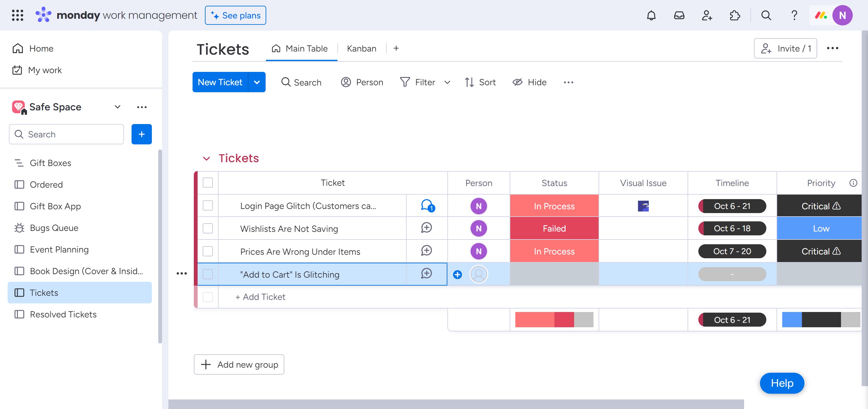Open the Low priority cell for Wishlists
Screen dimensions: 868x409
tap(820, 228)
